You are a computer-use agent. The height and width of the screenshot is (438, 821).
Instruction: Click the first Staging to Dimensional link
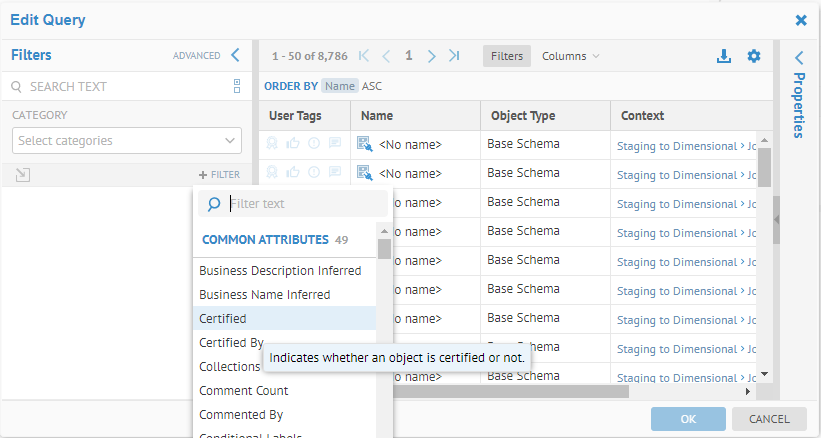pyautogui.click(x=676, y=146)
